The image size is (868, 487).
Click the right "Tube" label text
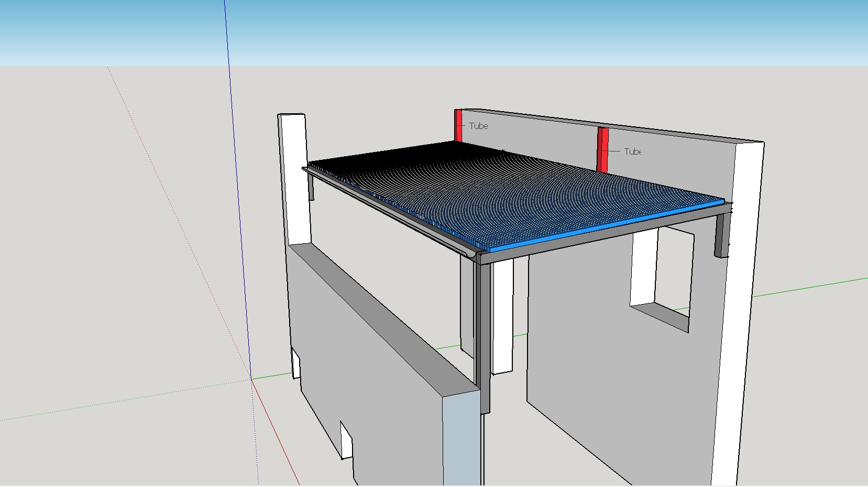pos(632,151)
